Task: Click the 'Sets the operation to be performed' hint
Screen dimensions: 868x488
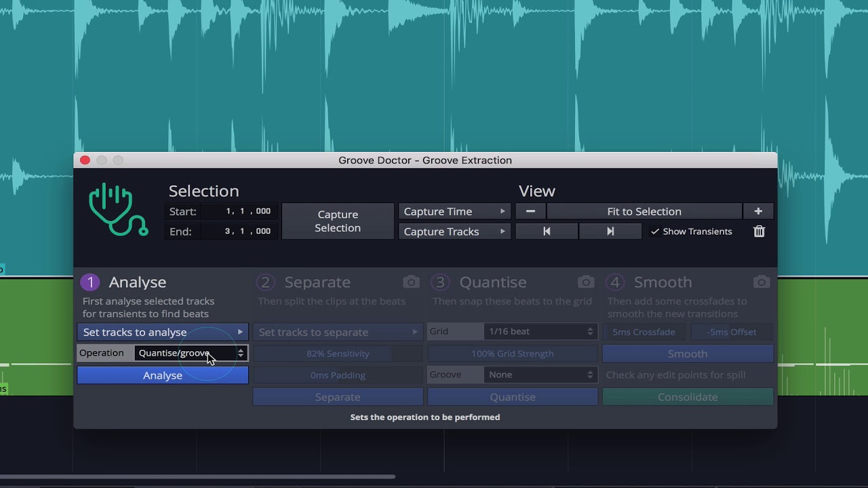Action: coord(425,418)
